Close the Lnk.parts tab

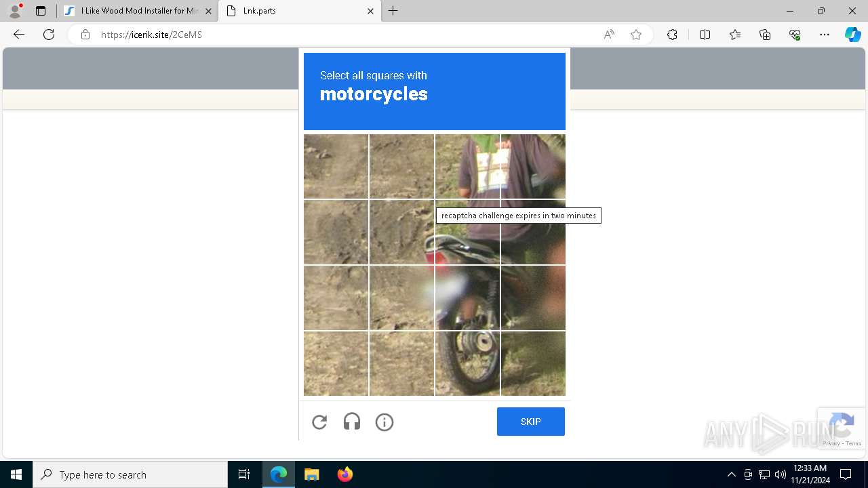370,11
